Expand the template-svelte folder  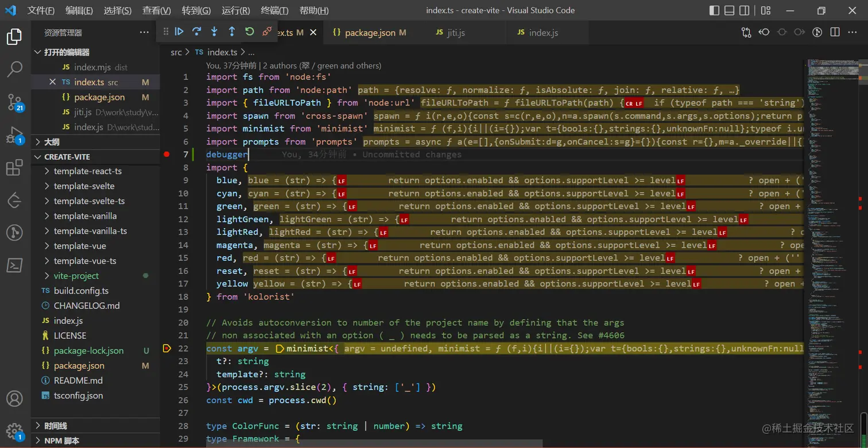(x=95, y=186)
